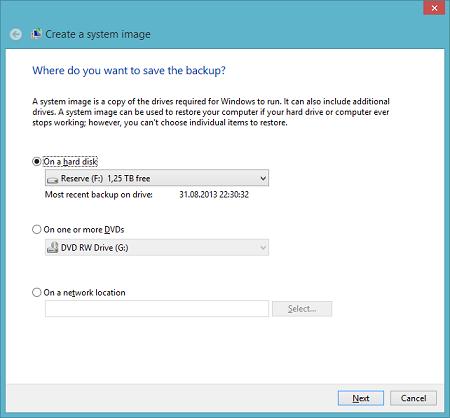The height and width of the screenshot is (418, 450).
Task: Open the Reserve (F:) drive dropdown
Action: 157,178
